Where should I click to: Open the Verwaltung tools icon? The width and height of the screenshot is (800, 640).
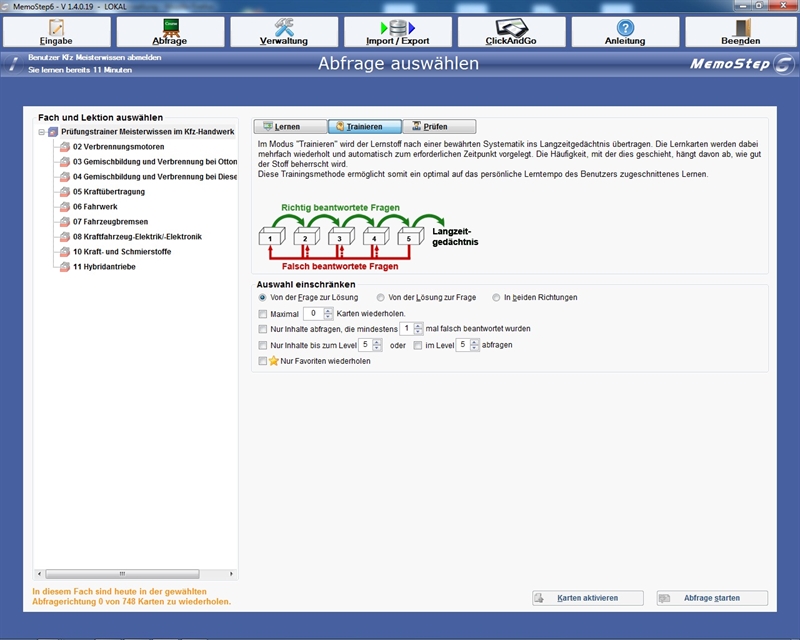click(284, 27)
